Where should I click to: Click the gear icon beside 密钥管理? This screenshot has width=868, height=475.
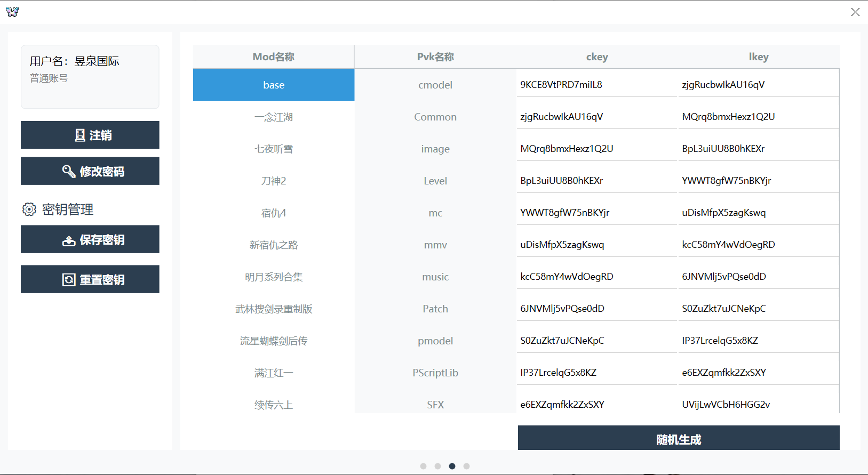(29, 210)
